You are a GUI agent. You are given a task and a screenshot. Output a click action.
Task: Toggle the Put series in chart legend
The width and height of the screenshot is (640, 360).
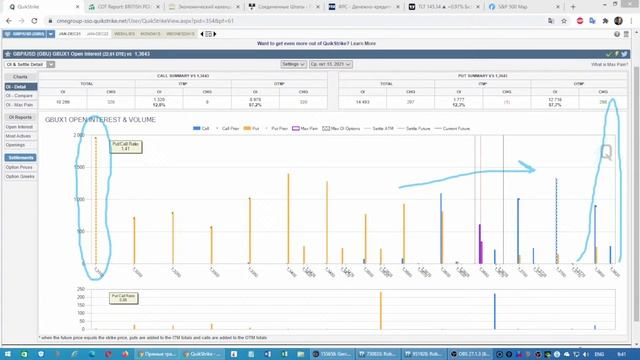pyautogui.click(x=251, y=129)
